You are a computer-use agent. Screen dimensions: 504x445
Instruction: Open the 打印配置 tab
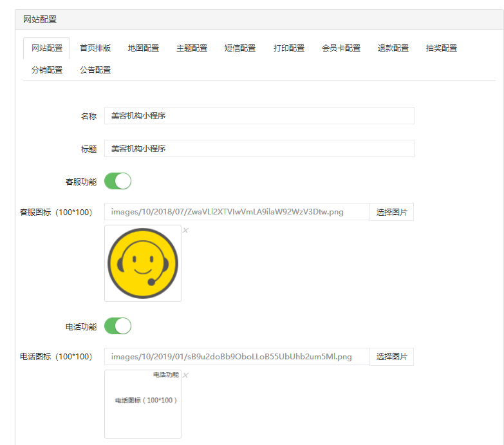pyautogui.click(x=288, y=48)
